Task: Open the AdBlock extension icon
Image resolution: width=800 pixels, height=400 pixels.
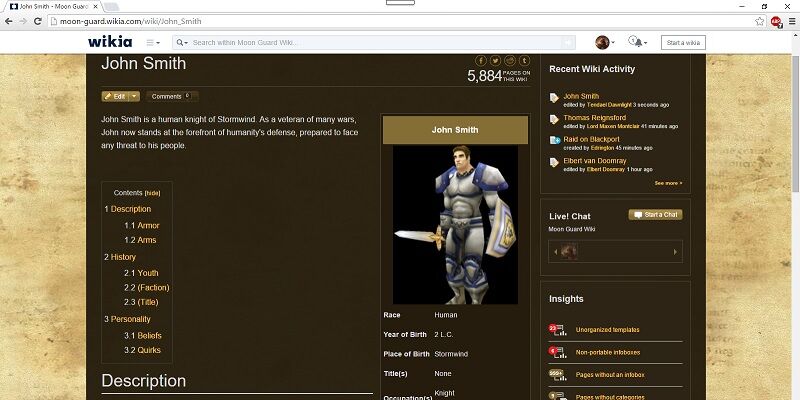Action: point(776,21)
